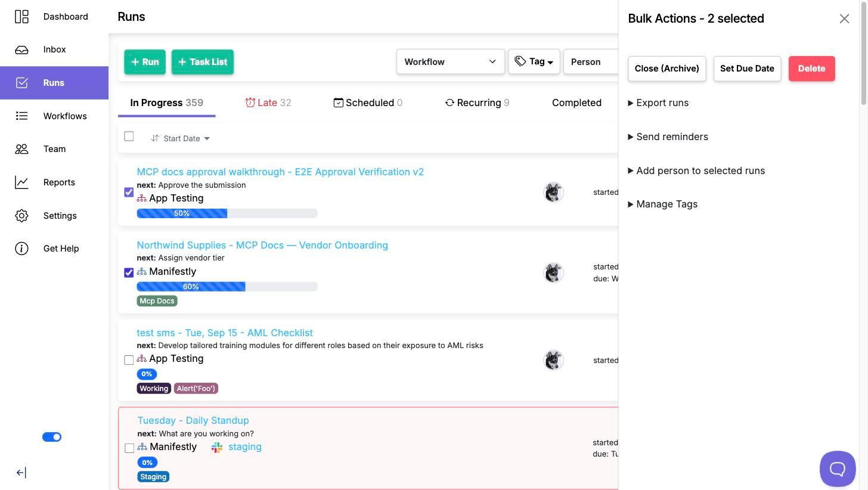Click the + Task List button

[x=203, y=62]
